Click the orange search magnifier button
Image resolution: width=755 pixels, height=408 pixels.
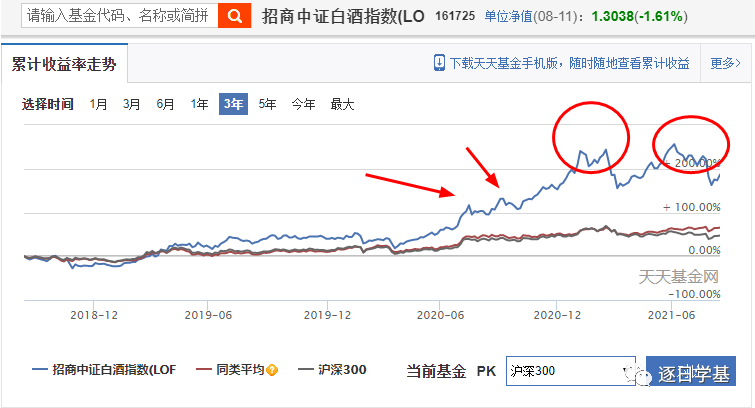pyautogui.click(x=234, y=15)
